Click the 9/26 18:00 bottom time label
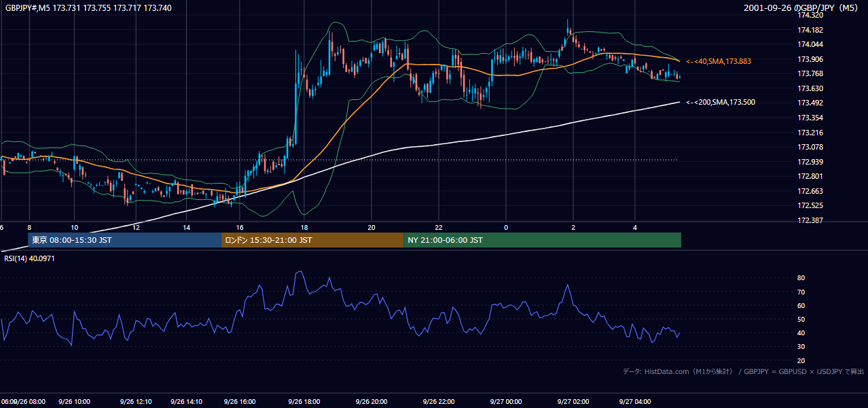This screenshot has width=868, height=408. coord(304,402)
